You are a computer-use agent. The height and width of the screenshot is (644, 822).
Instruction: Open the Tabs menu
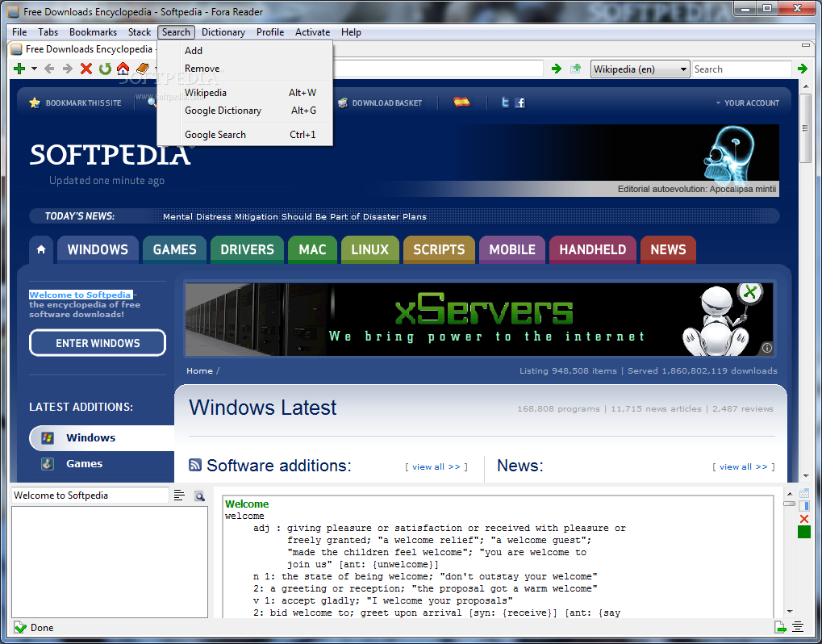[48, 32]
